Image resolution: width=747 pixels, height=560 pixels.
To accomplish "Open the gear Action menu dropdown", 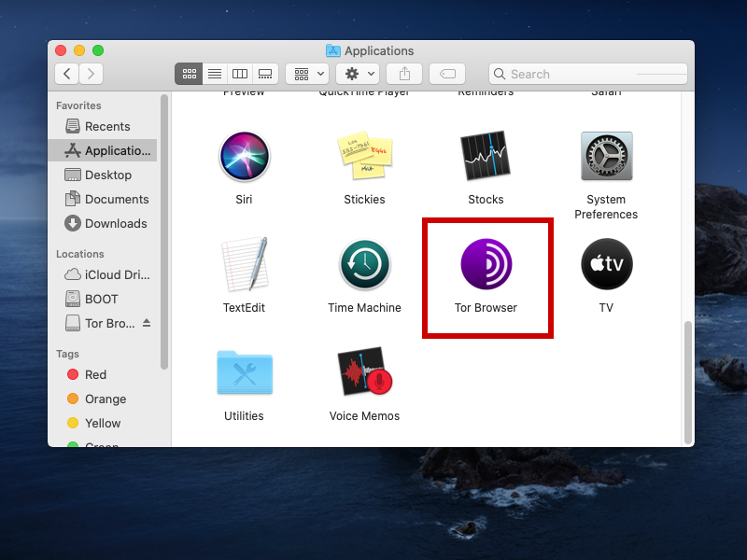I will coord(359,74).
